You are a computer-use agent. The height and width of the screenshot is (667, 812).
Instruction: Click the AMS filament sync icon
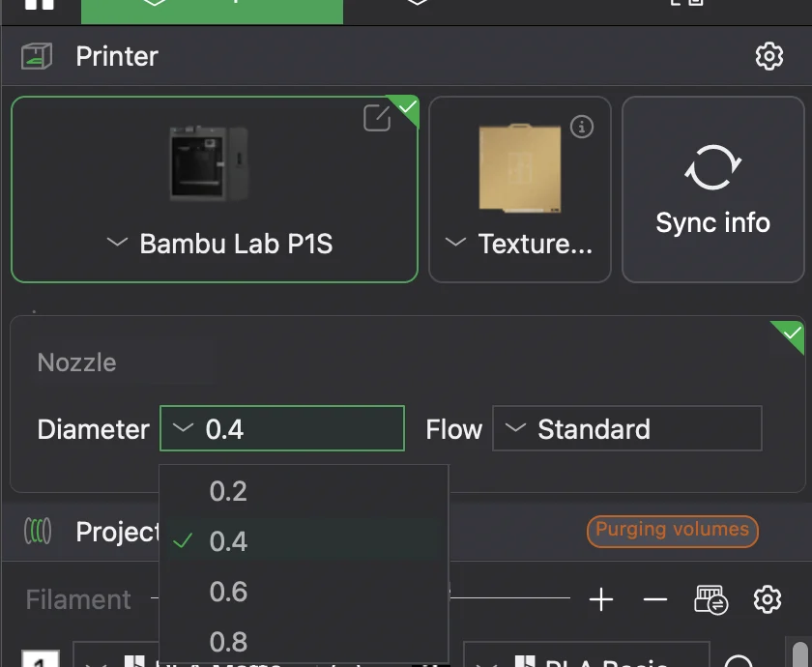710,599
